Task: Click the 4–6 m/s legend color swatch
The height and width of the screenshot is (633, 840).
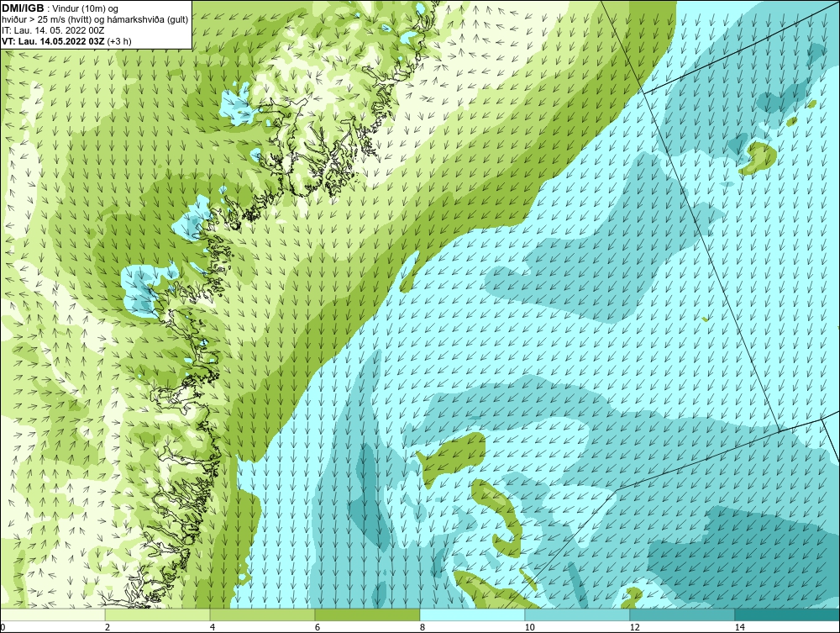Action: 262,615
